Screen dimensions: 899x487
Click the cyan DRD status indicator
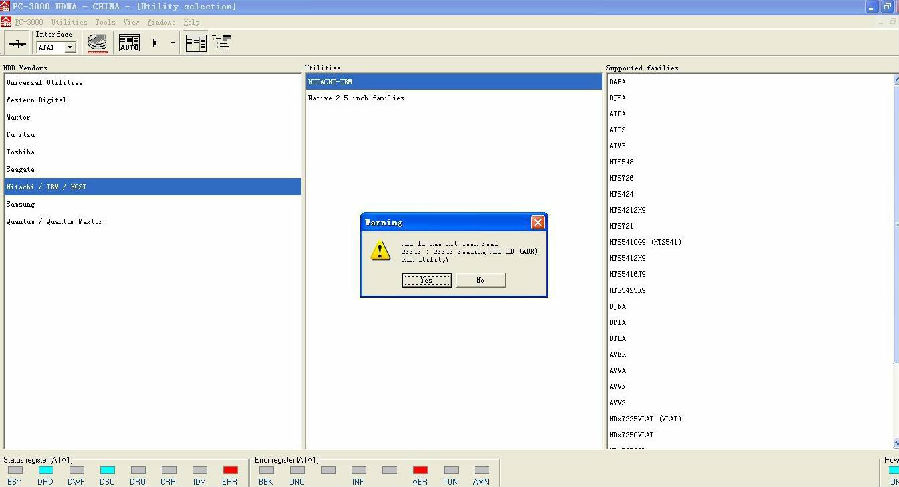[x=45, y=470]
